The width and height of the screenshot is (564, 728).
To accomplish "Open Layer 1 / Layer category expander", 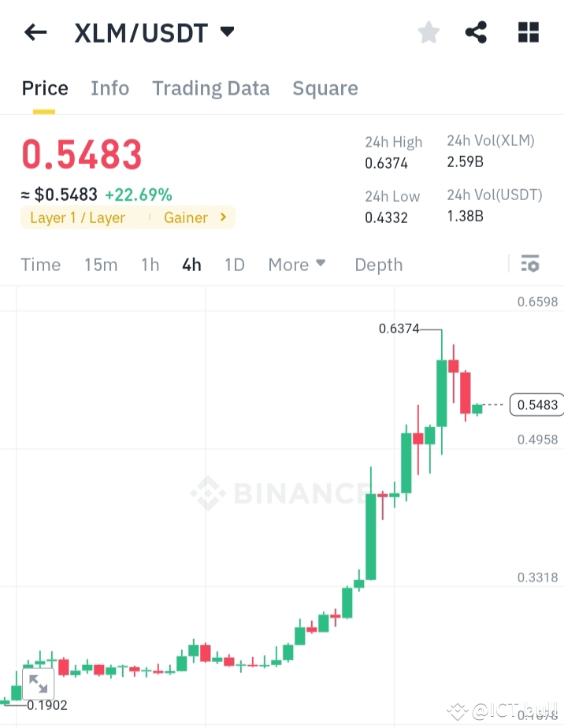I will coord(79,217).
